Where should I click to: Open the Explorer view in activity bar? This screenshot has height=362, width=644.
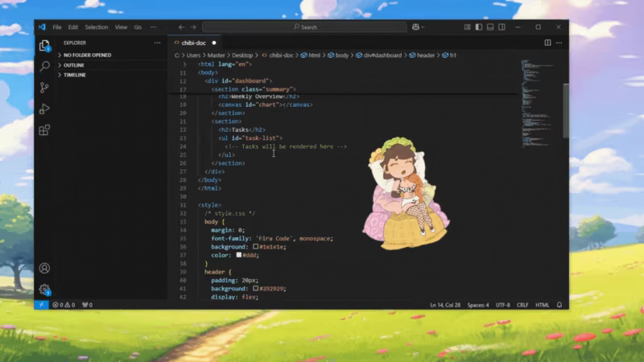point(44,45)
